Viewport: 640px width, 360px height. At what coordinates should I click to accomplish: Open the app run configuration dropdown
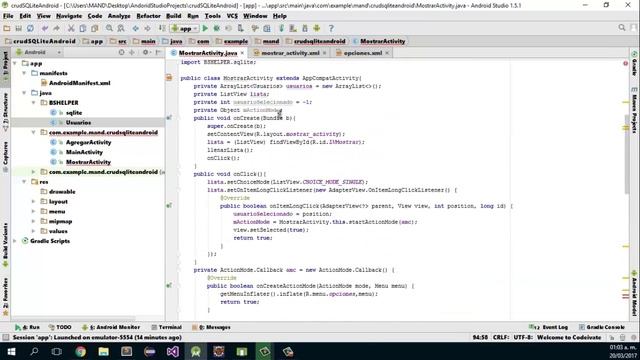pyautogui.click(x=185, y=29)
